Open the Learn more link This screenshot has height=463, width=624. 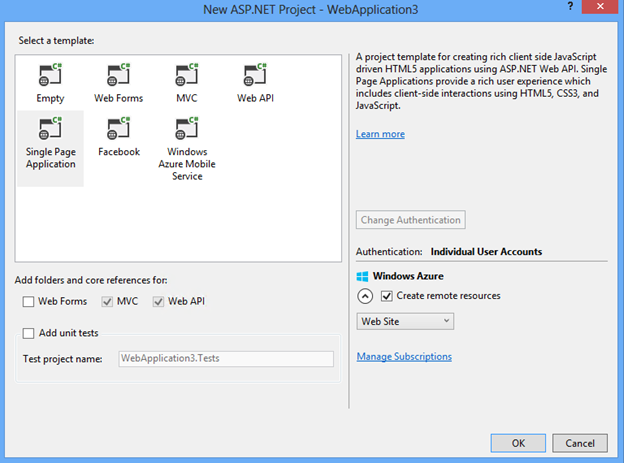click(x=380, y=134)
